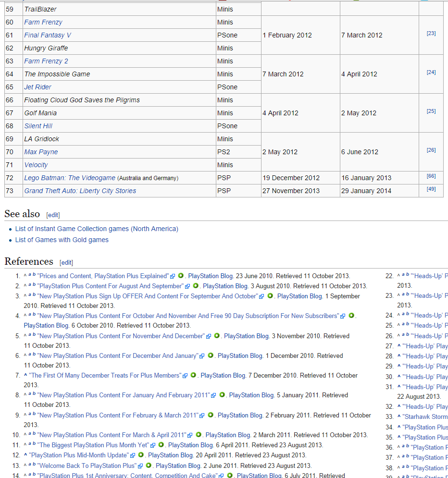Select the "Hungry Giraffe" table cell
This screenshot has height=478, width=448.
tap(119, 48)
